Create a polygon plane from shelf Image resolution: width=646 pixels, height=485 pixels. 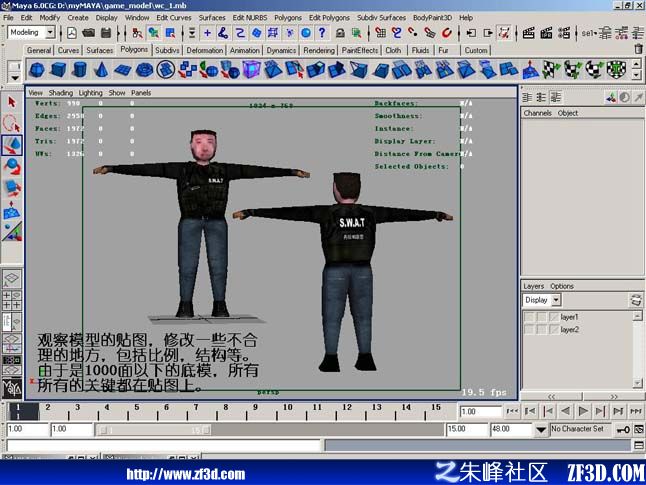(122, 70)
